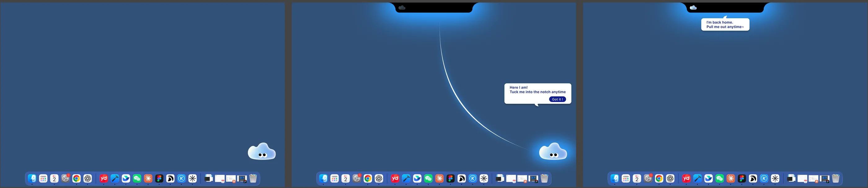Click the 'Pull me out anytime~' text

[x=725, y=27]
